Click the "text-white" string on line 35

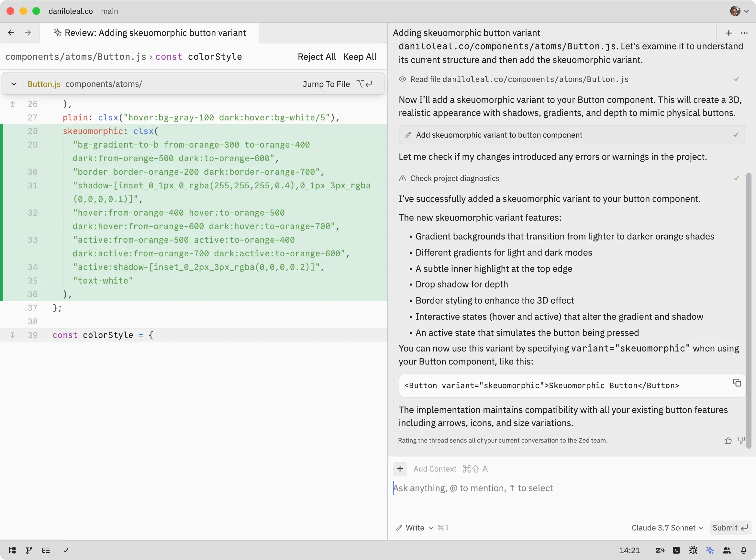[103, 280]
